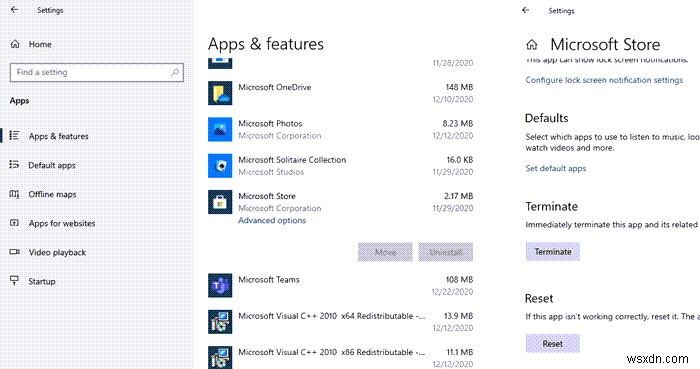700x369 pixels.
Task: Select the Microsoft Photos entry name
Action: click(x=270, y=123)
